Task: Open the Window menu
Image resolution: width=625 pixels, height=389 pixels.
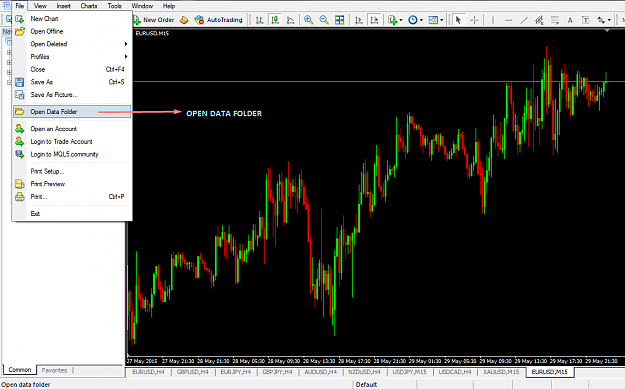Action: pyautogui.click(x=142, y=6)
